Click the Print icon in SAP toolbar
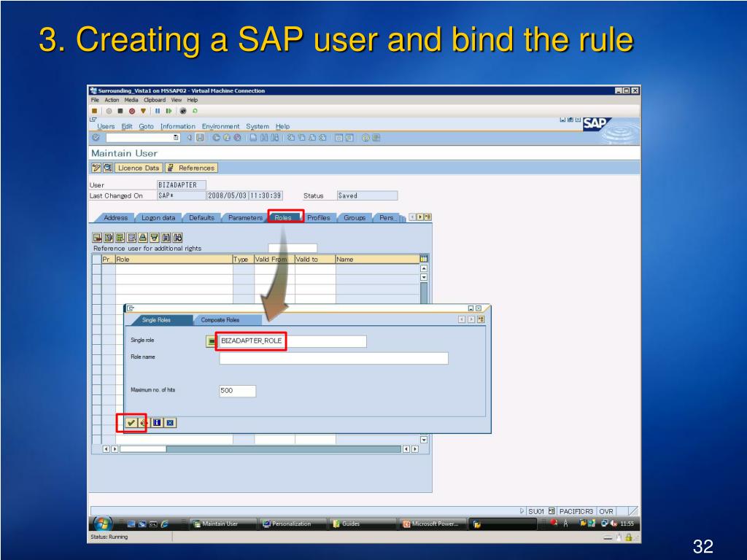 [x=253, y=138]
